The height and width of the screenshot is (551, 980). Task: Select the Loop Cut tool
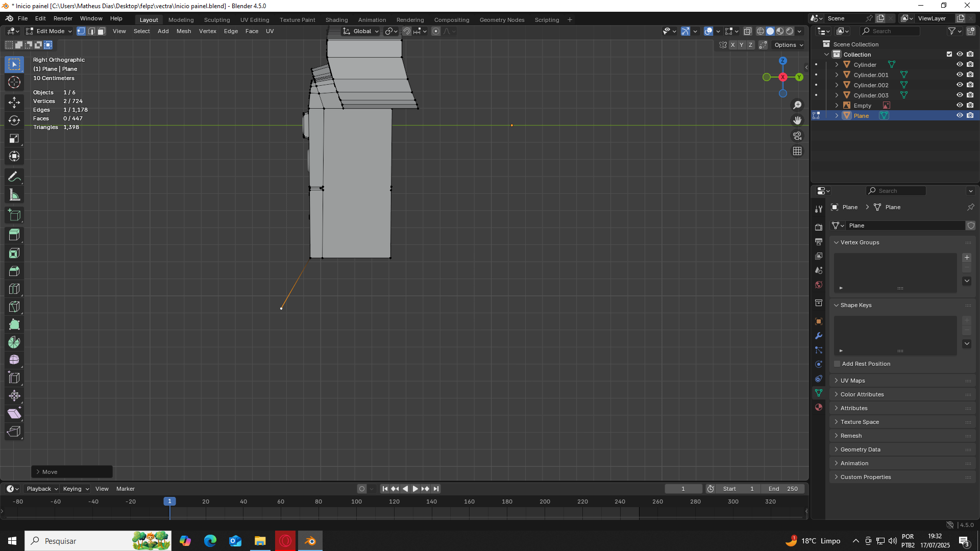tap(14, 289)
